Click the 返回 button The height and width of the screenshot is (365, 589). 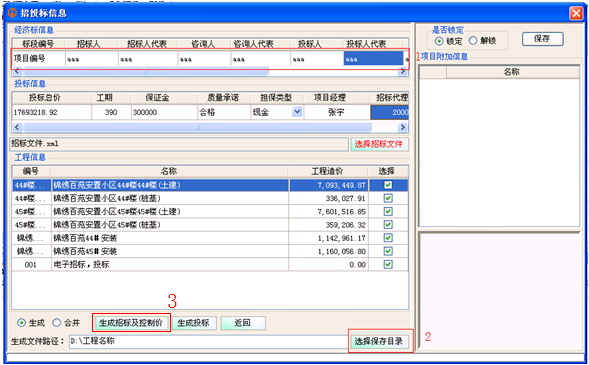[x=243, y=323]
